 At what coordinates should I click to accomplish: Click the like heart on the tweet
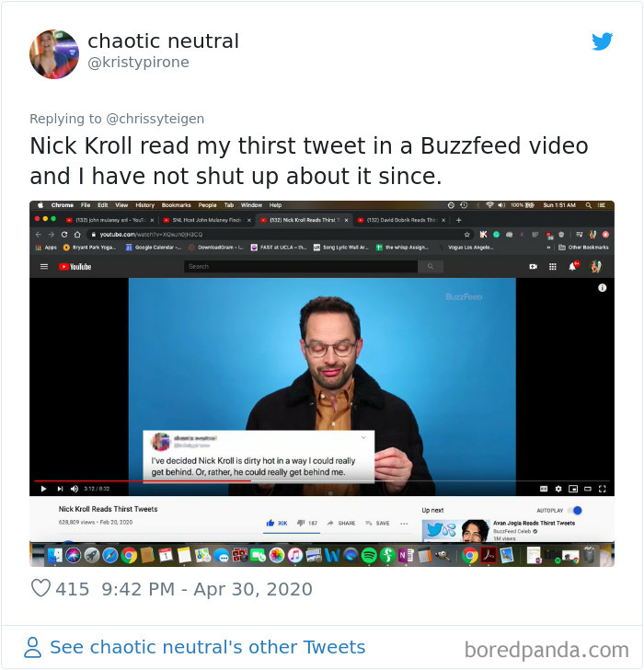pyautogui.click(x=41, y=588)
